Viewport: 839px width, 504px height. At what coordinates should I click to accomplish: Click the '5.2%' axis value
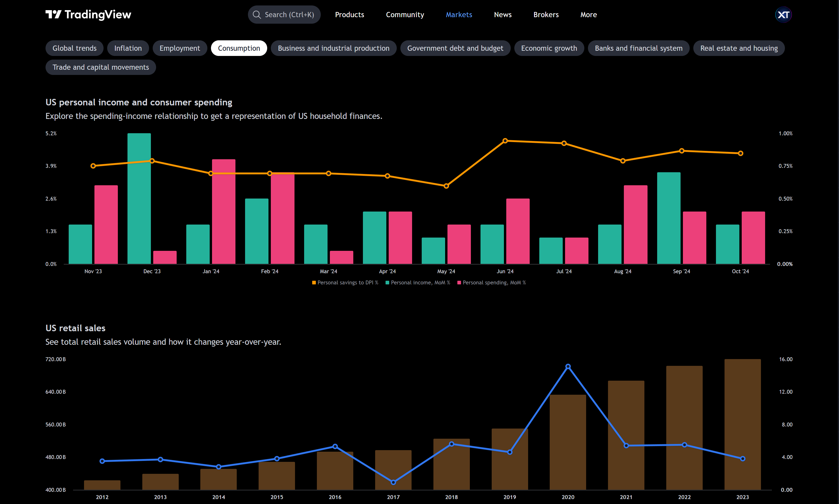click(x=51, y=133)
